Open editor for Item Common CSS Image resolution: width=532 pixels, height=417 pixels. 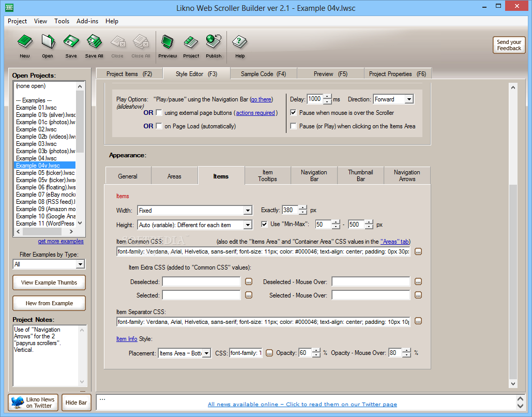[418, 251]
